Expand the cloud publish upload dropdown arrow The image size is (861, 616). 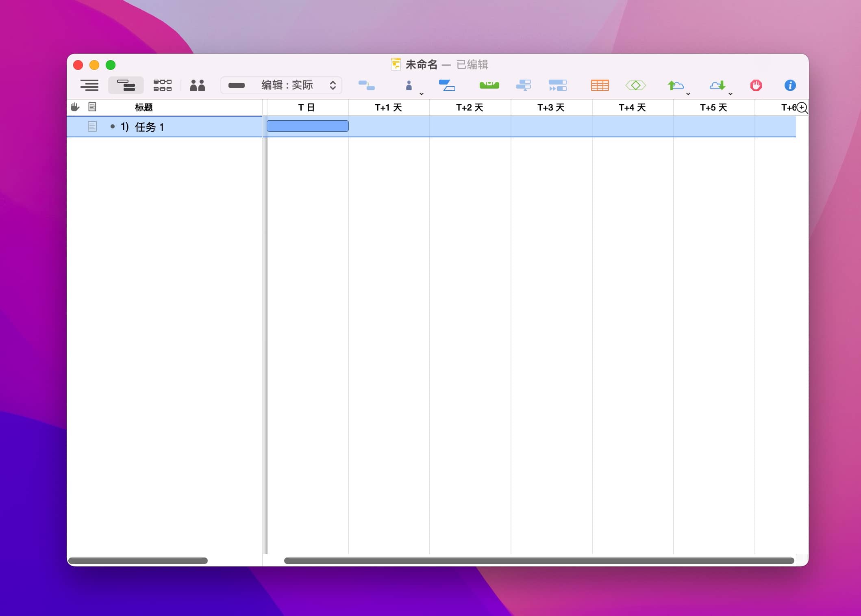coord(688,94)
